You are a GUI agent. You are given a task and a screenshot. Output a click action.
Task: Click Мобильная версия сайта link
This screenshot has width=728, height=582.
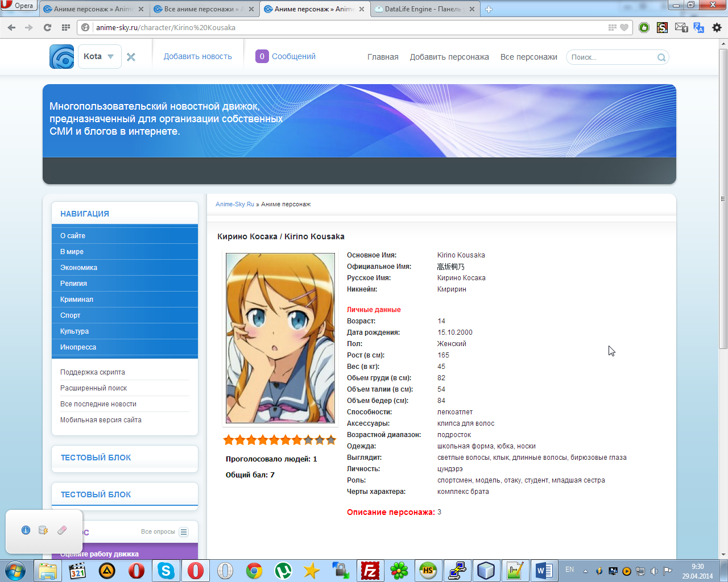coord(101,420)
